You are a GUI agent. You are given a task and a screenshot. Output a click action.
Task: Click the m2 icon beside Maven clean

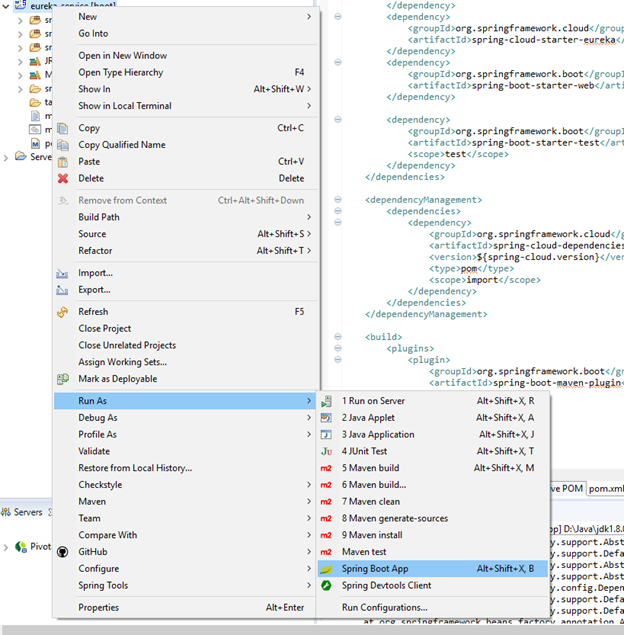click(326, 502)
